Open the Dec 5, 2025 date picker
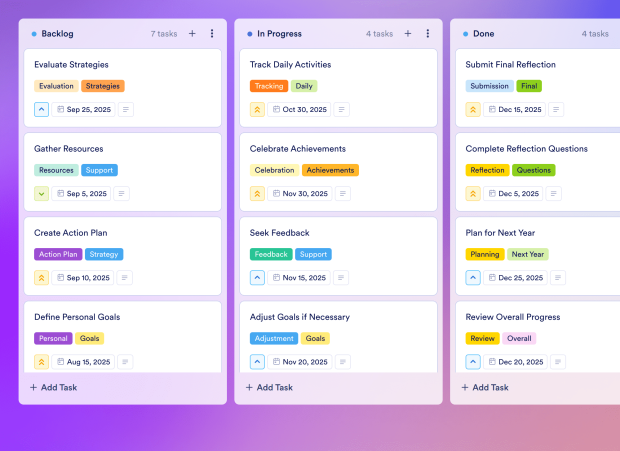 [514, 193]
